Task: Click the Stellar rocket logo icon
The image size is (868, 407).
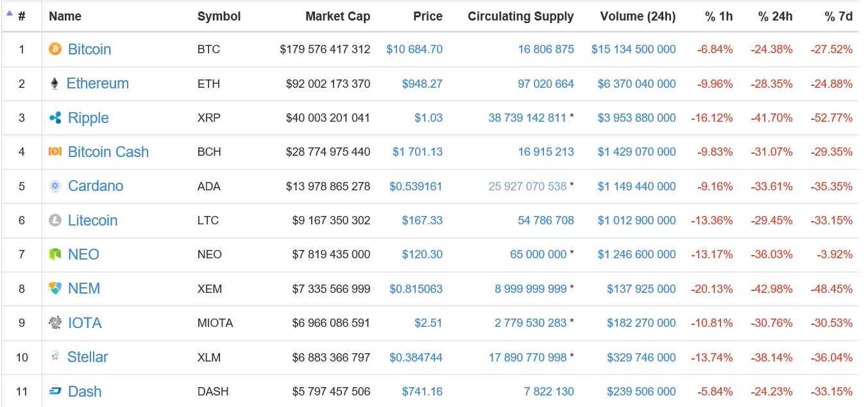Action: point(55,356)
